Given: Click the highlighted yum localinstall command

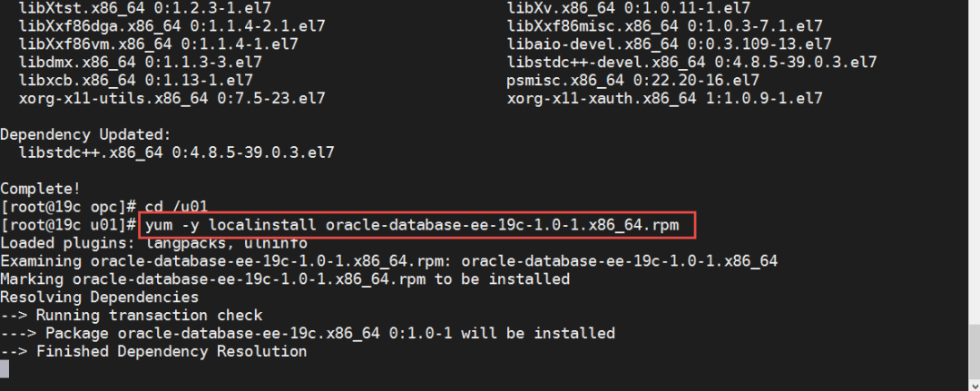Looking at the screenshot, I should pos(419,224).
